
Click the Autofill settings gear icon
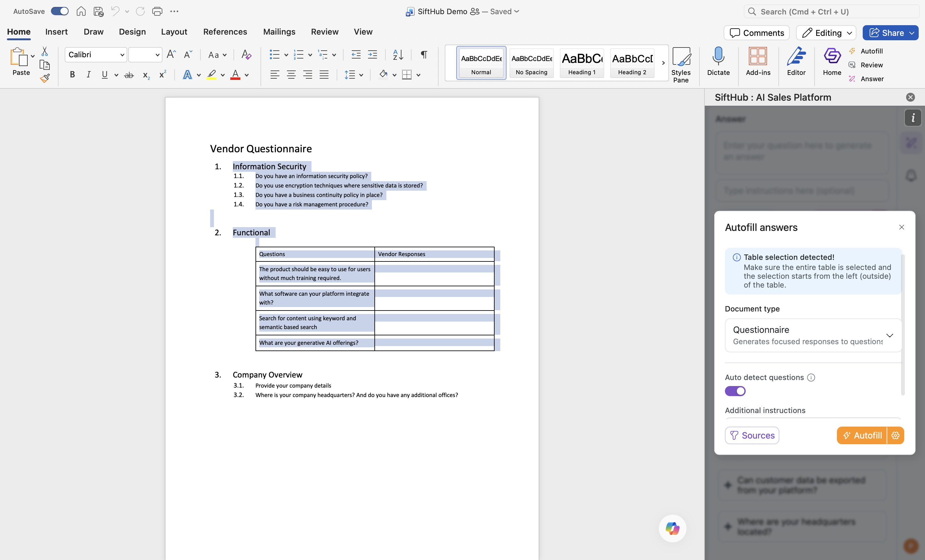(x=895, y=435)
